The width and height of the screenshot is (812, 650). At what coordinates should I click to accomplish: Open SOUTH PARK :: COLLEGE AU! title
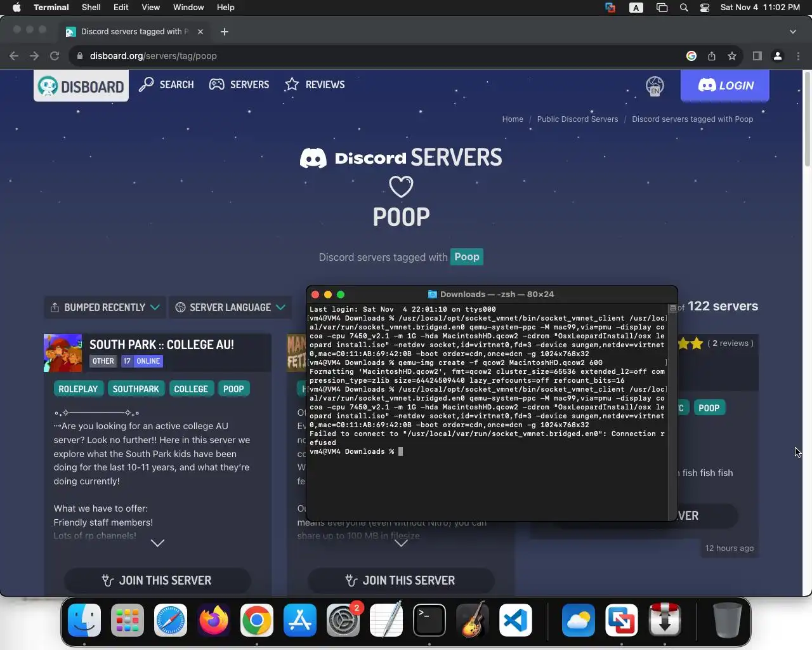tap(162, 345)
